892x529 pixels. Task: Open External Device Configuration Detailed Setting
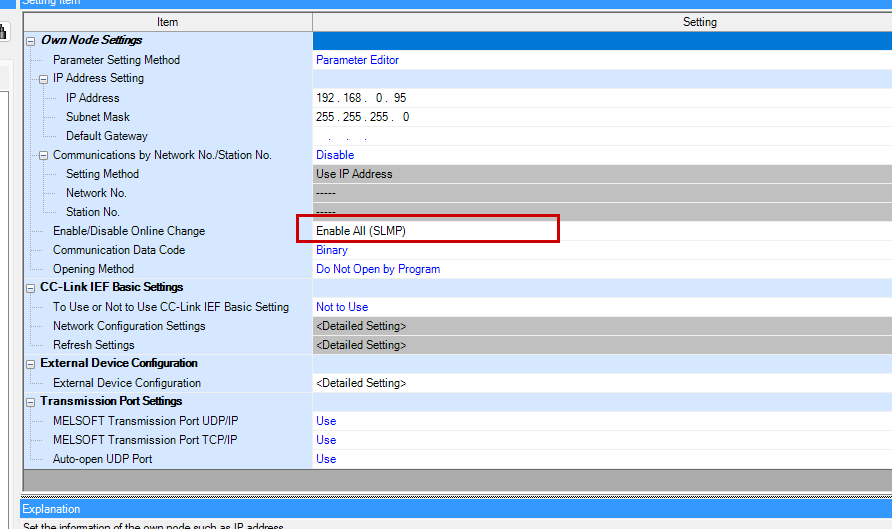361,383
